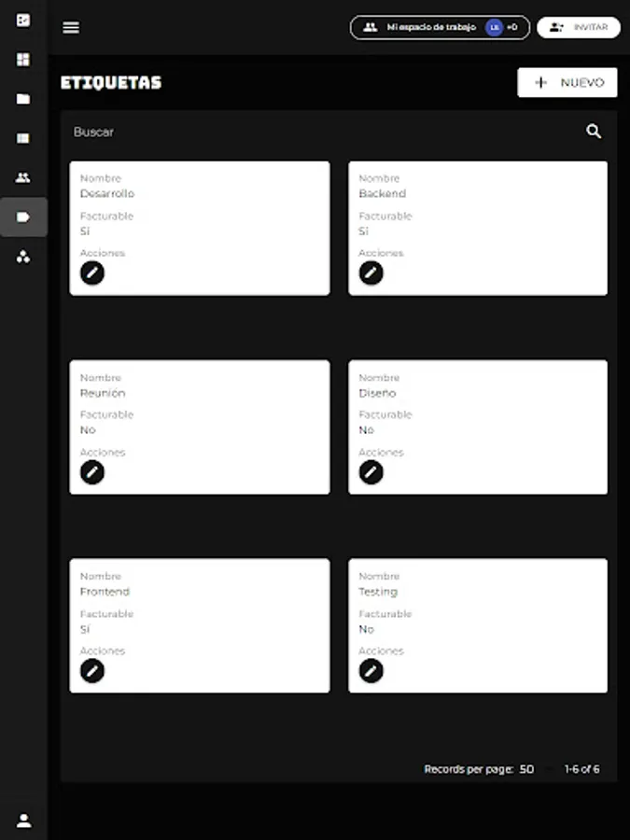The width and height of the screenshot is (630, 840).
Task: Click the Records per page label
Action: pyautogui.click(x=469, y=769)
